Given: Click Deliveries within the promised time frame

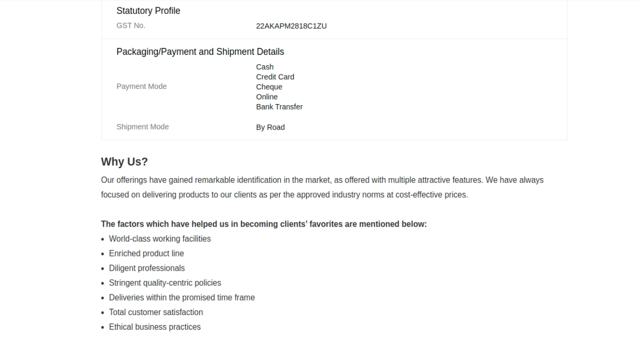Looking at the screenshot, I should [182, 297].
